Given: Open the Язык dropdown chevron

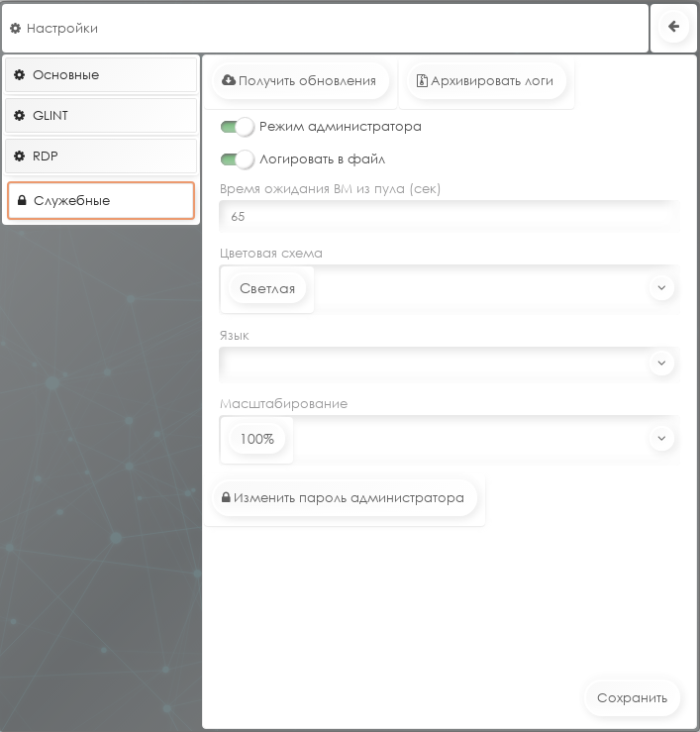Looking at the screenshot, I should click(x=661, y=363).
